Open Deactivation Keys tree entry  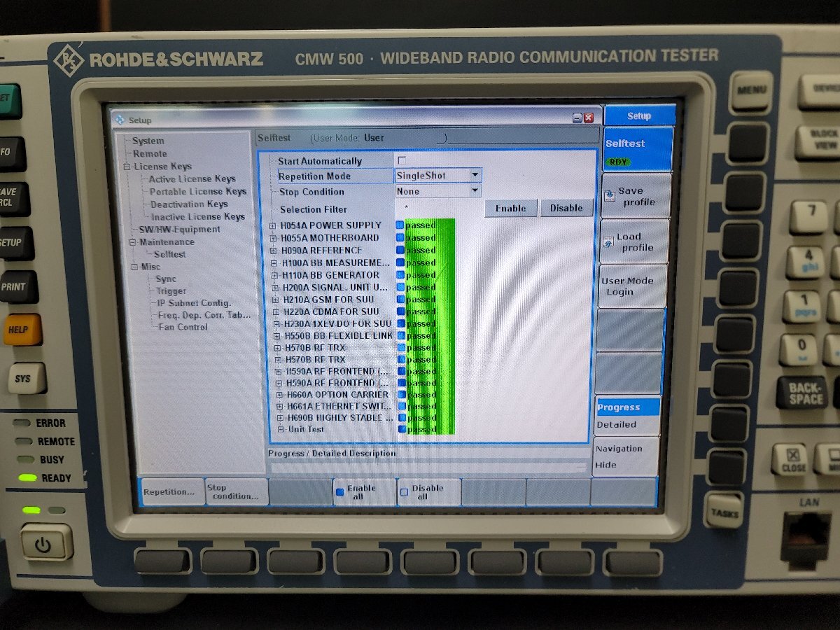tap(189, 204)
